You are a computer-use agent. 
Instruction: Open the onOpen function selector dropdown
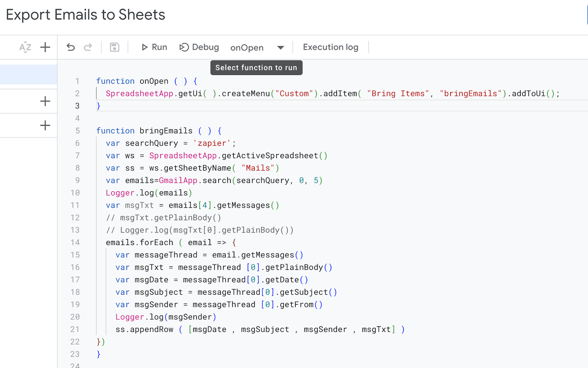pyautogui.click(x=257, y=47)
